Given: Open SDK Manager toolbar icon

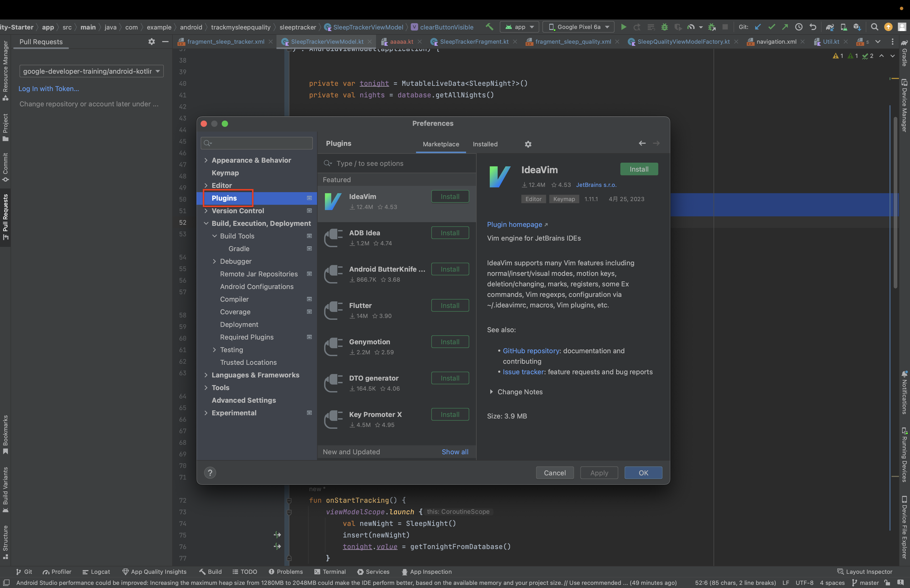Looking at the screenshot, I should [857, 27].
